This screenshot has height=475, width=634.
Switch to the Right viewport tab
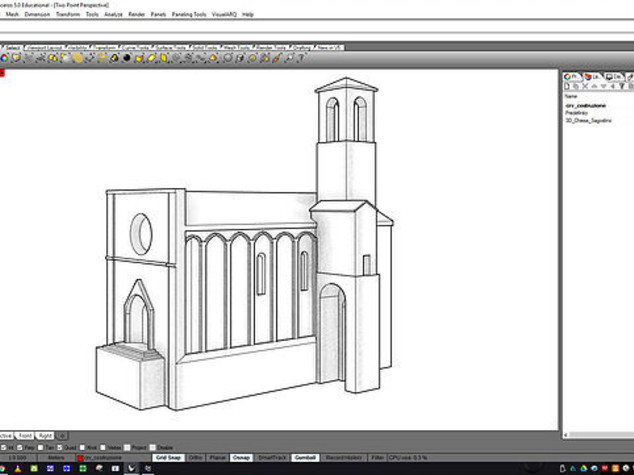[x=45, y=436]
